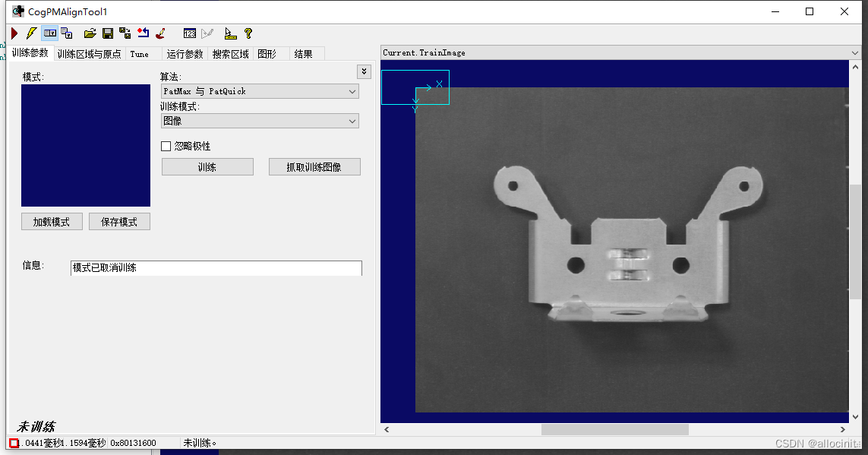The width and height of the screenshot is (868, 455).
Task: Click the double-chevron expander above the algorithm list
Action: [364, 71]
